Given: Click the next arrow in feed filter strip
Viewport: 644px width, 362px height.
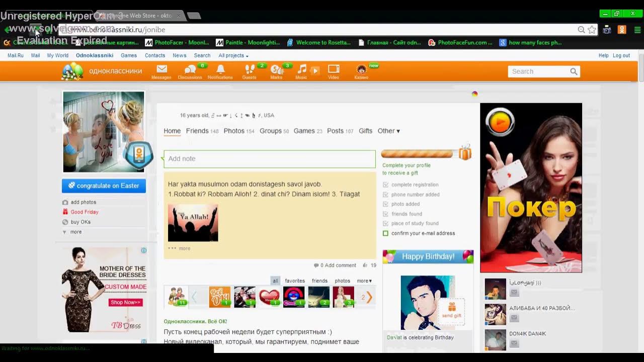Looking at the screenshot, I should click(x=369, y=297).
